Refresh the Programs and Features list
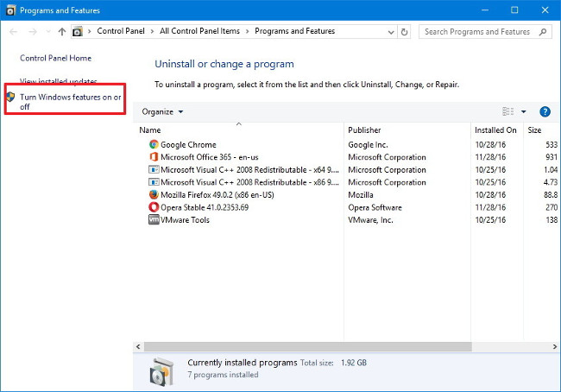This screenshot has height=392, width=561. tap(404, 32)
